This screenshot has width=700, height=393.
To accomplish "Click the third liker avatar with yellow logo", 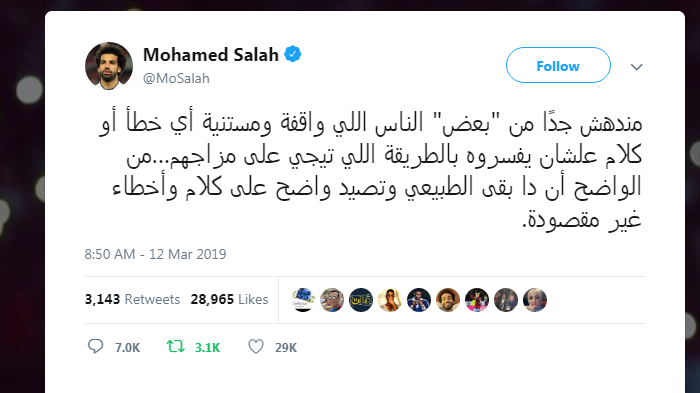I will [361, 300].
